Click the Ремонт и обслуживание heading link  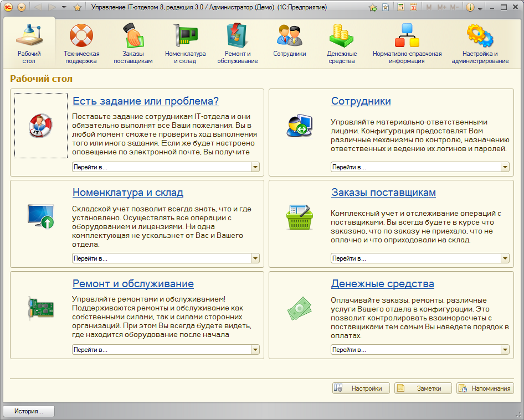click(133, 283)
